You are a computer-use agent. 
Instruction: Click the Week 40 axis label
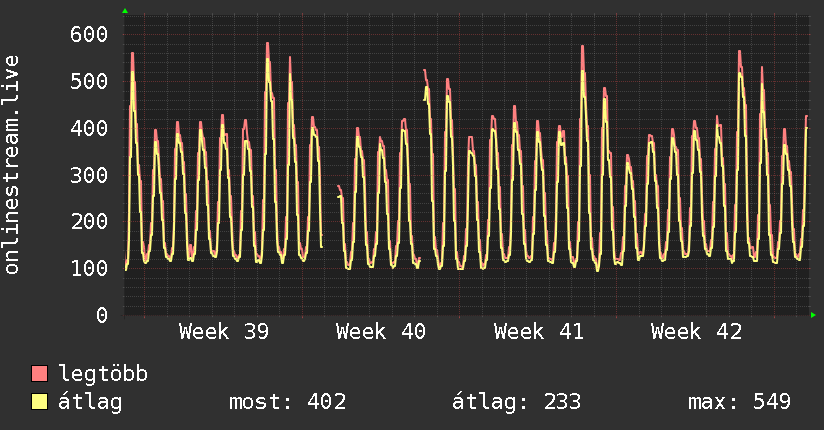[x=381, y=332]
